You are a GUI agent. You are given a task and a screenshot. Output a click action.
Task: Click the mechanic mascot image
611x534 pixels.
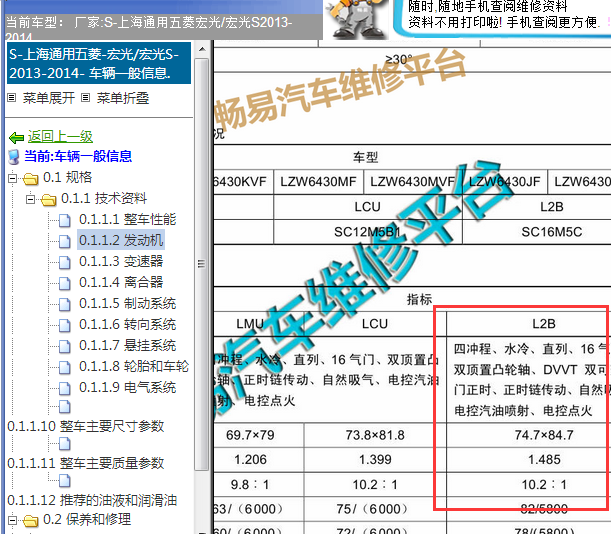tap(357, 19)
